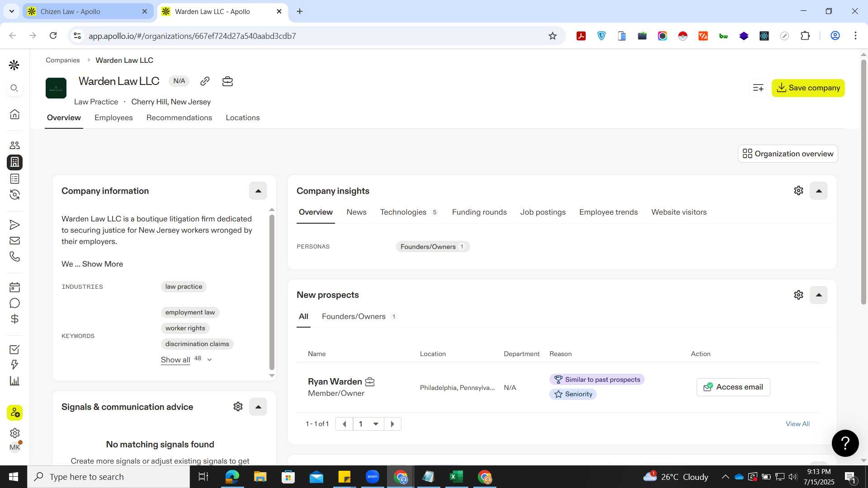Switch to Locations tab

(x=243, y=117)
